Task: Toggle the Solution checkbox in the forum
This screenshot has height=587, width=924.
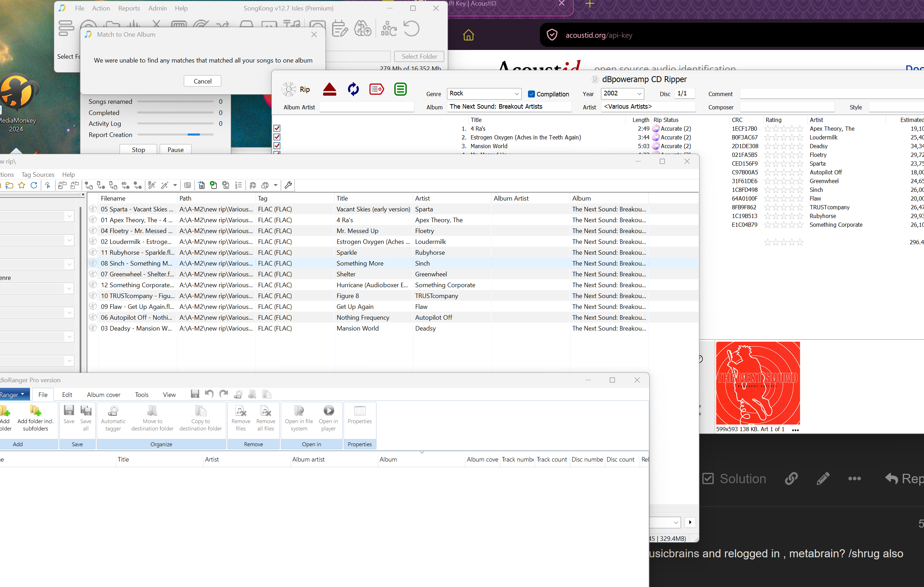Action: click(708, 479)
